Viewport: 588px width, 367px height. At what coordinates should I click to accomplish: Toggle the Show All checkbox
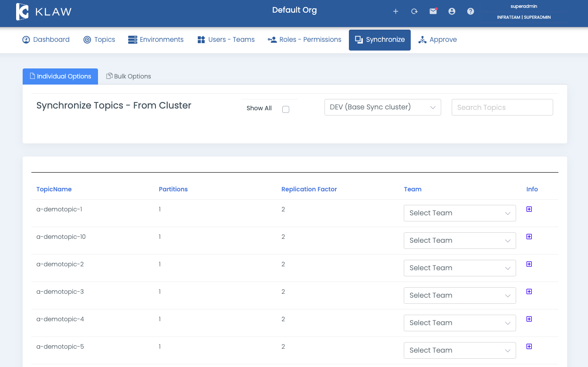(286, 109)
